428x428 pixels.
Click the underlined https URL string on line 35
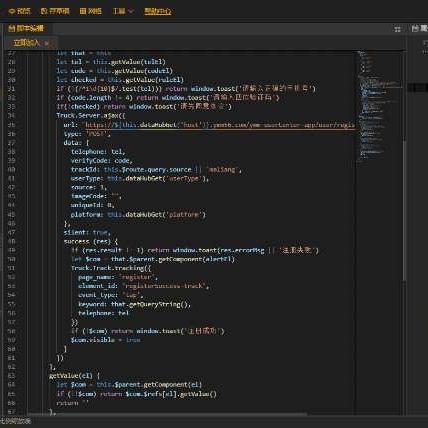[x=220, y=125]
